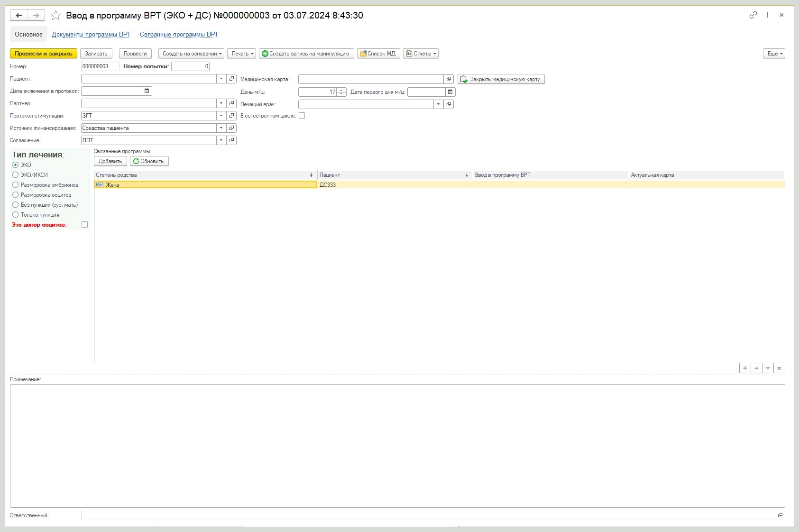Expand the Лечащий врач dropdown

click(x=438, y=104)
